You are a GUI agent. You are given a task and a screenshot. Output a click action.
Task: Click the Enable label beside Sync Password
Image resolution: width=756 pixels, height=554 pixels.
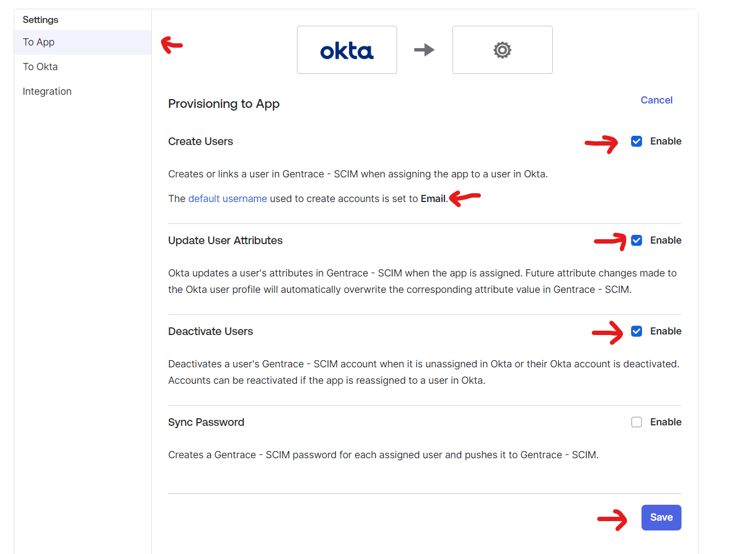click(x=666, y=422)
